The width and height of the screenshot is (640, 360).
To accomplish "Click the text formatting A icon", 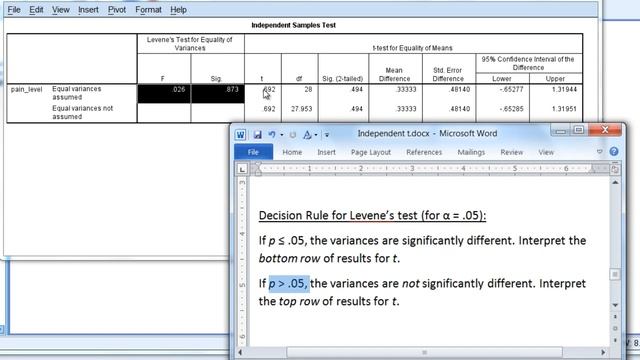I will (x=307, y=134).
